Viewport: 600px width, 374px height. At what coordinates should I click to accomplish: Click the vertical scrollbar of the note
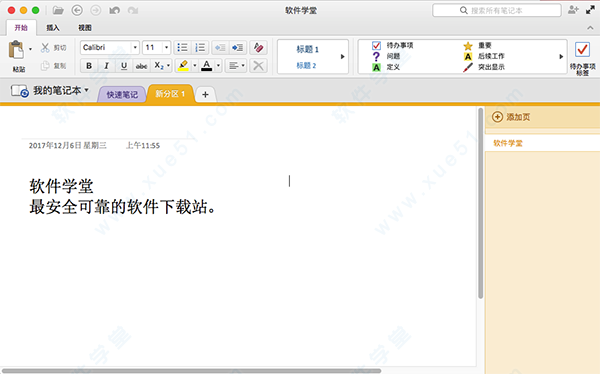pyautogui.click(x=481, y=203)
